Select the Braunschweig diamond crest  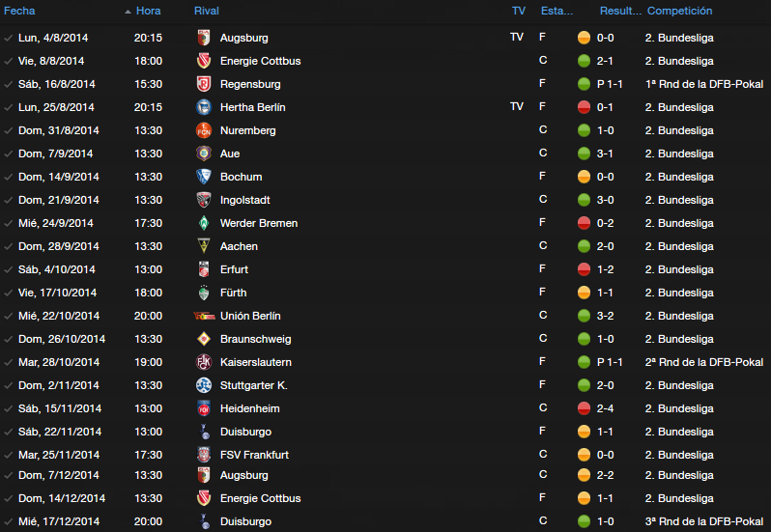[x=204, y=339]
